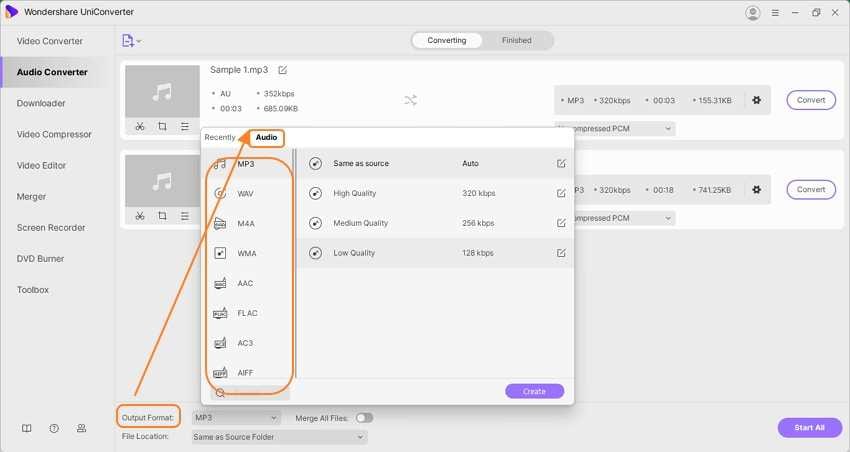Edit the Low Quality preset
850x452 pixels.
click(x=561, y=253)
